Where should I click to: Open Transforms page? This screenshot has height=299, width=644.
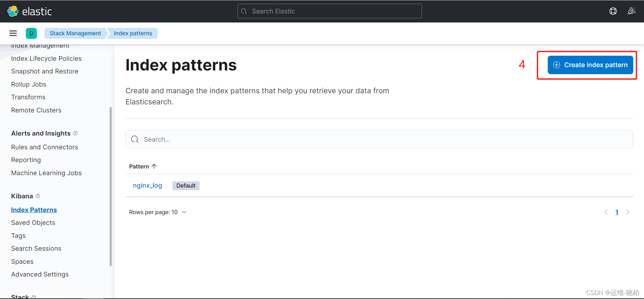coord(28,97)
